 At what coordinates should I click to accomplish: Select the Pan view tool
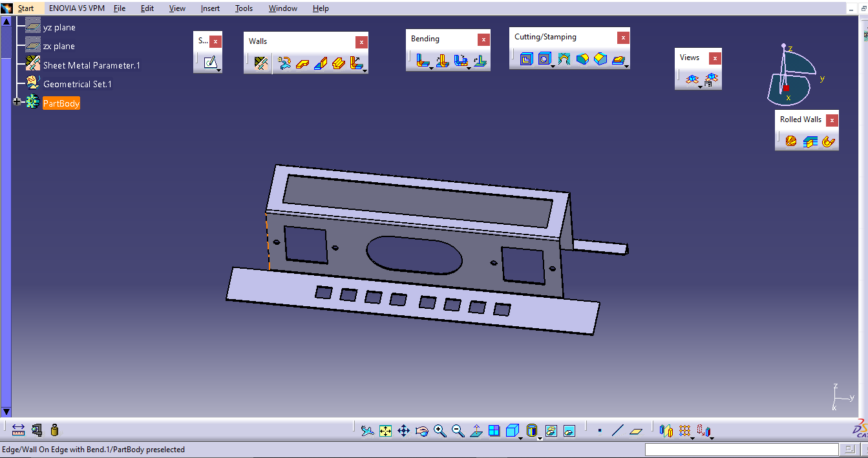[x=404, y=430]
